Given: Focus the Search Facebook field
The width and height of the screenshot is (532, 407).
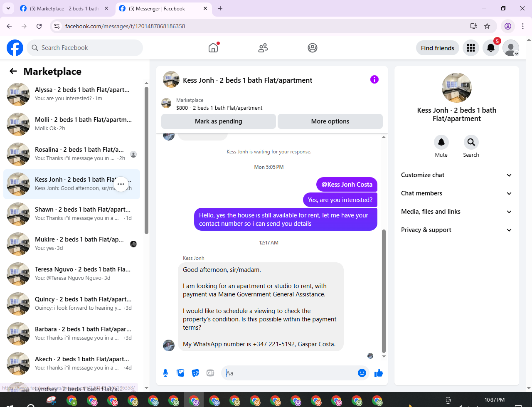Looking at the screenshot, I should [85, 48].
